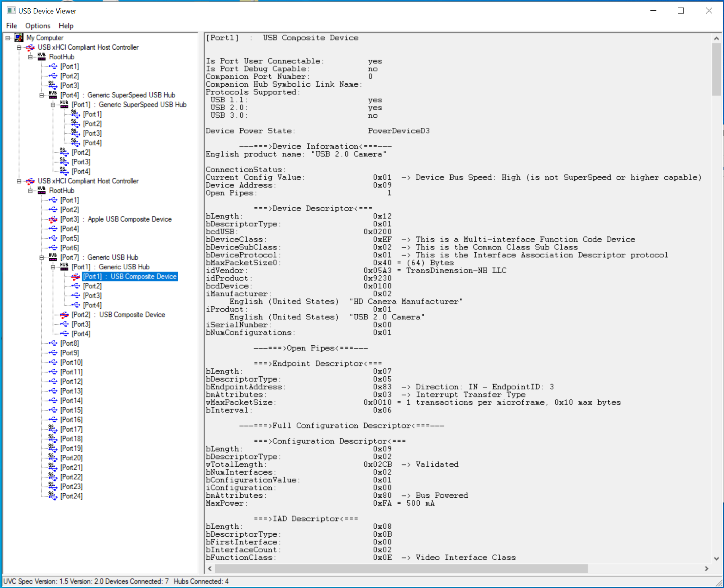Maximize the USB Device Viewer window
This screenshot has height=588, width=724.
coord(681,11)
